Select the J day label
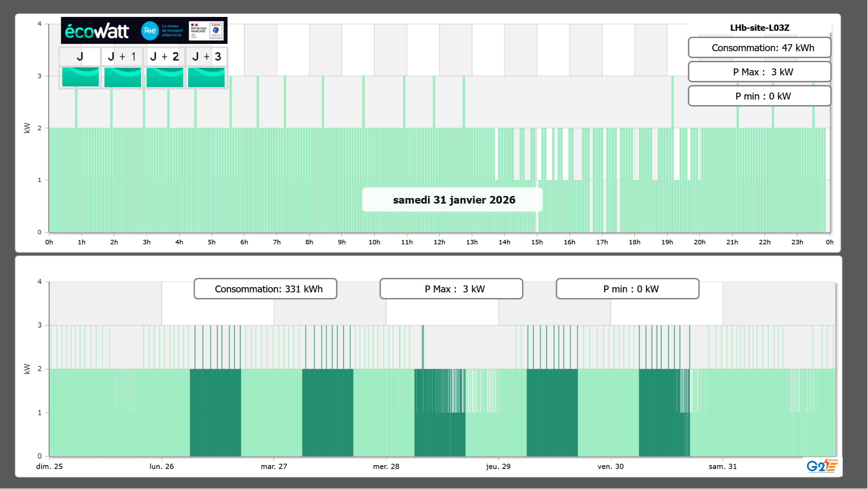Screen dimensions: 868x489 [x=80, y=56]
